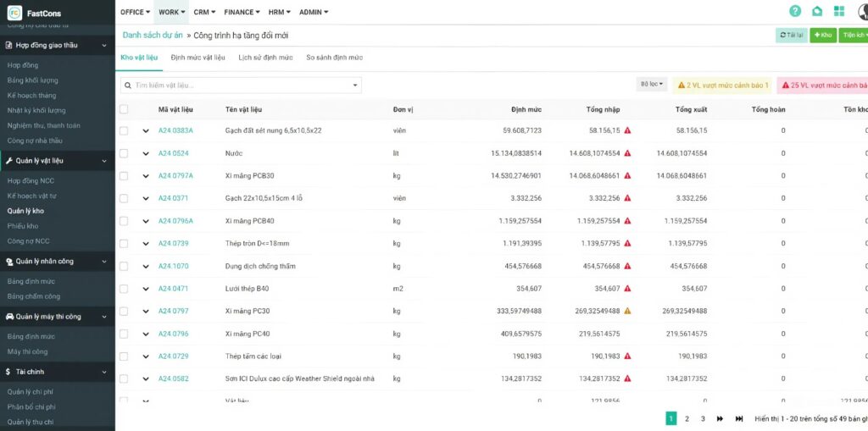The width and height of the screenshot is (868, 431).
Task: Go to next page arrow icon
Action: (720, 419)
